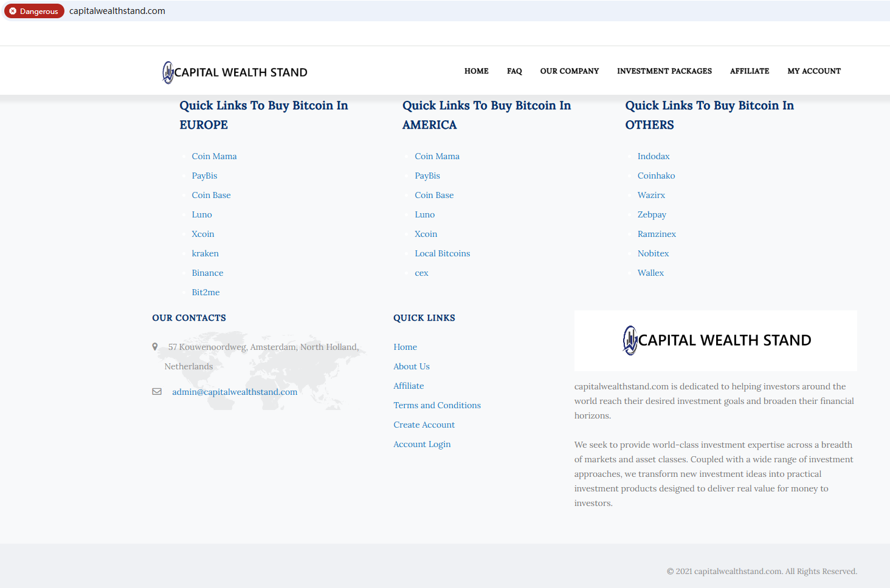This screenshot has width=890, height=588.
Task: Click the paragraph starting 'capitalwealthstand.com is dedicated'
Action: [x=714, y=401]
